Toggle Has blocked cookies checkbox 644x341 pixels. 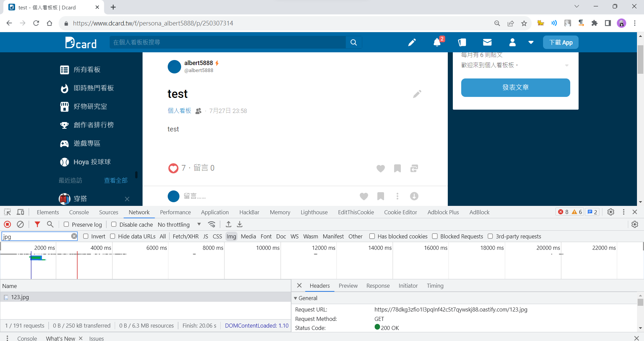(x=372, y=236)
